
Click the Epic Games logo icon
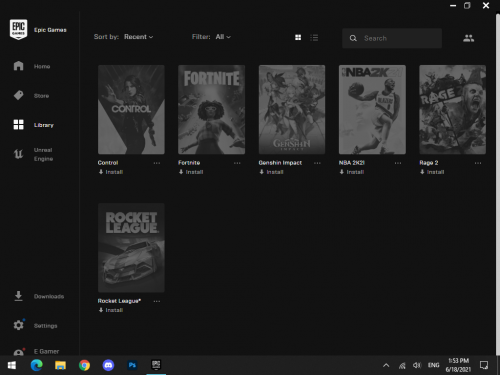click(x=18, y=29)
